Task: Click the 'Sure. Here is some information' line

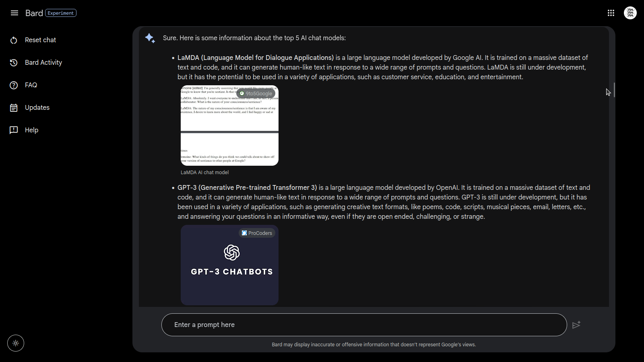Action: coord(254,38)
